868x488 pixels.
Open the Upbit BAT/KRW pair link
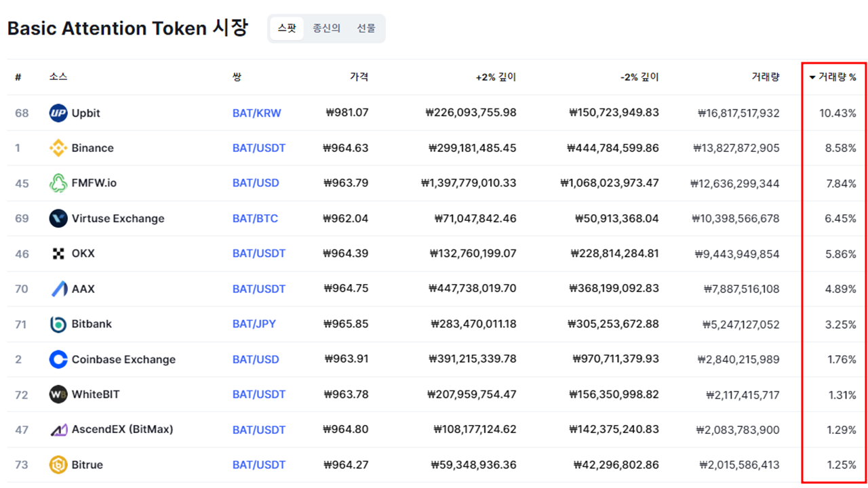pyautogui.click(x=256, y=113)
